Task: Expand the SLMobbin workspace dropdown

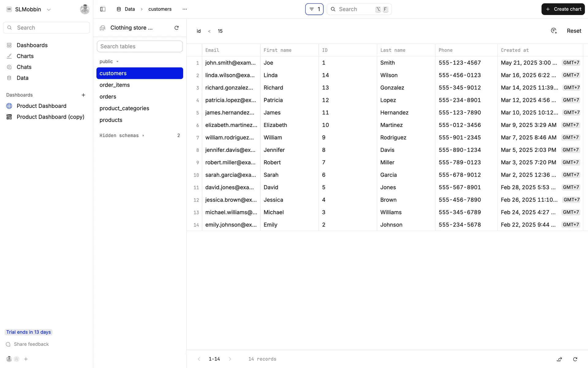Action: (49, 10)
